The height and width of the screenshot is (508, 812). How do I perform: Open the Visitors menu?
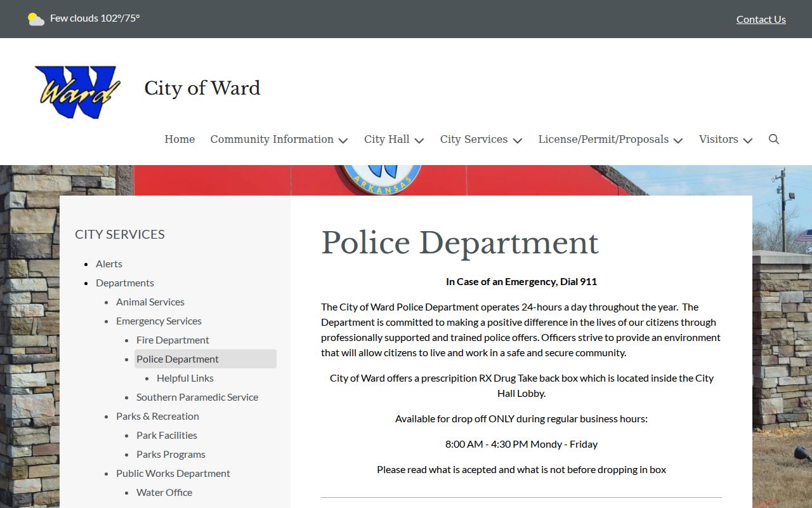(719, 139)
